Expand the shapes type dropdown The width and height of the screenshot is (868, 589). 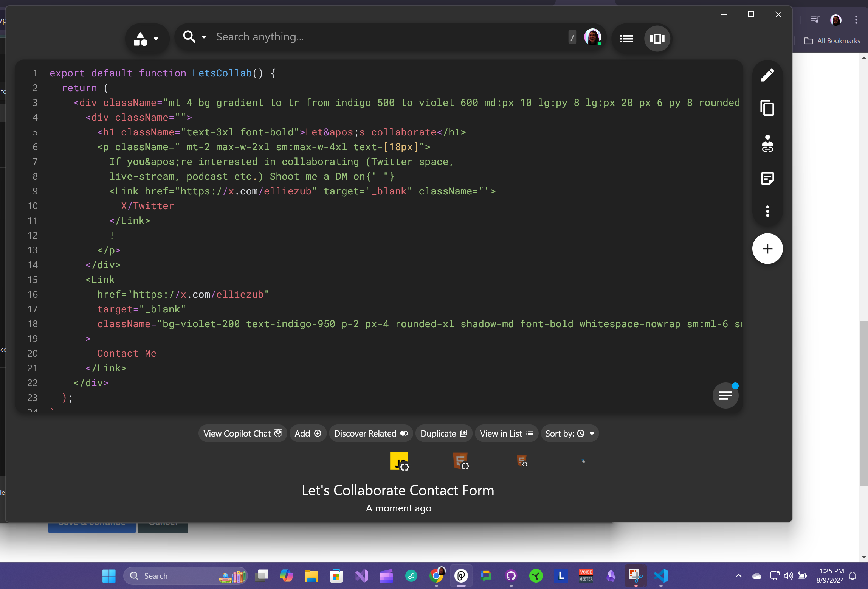[147, 39]
